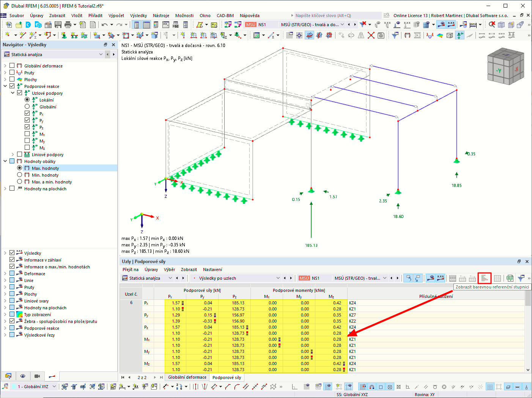Screen dimensions: 532x398
Task: Uncheck the Podporové reakce checkbox in results tree
Action: (12, 86)
